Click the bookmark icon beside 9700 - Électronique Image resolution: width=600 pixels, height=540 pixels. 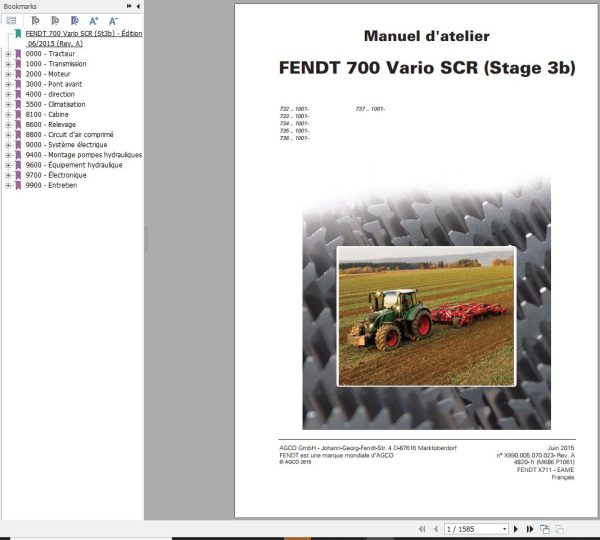pos(18,175)
